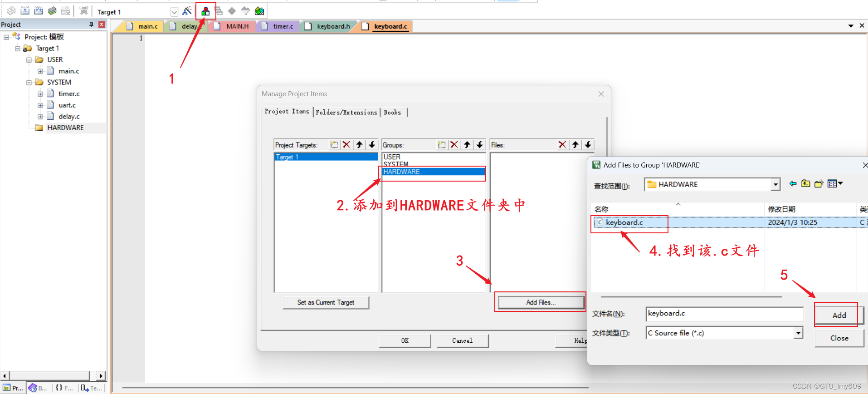
Task: Open the HARDWARE look-in folder dropdown
Action: (775, 184)
